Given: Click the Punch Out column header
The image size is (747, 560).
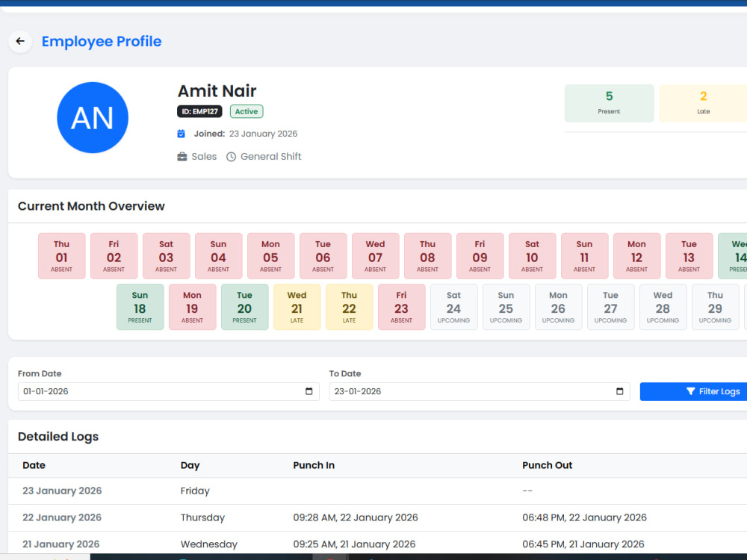Looking at the screenshot, I should tap(548, 465).
